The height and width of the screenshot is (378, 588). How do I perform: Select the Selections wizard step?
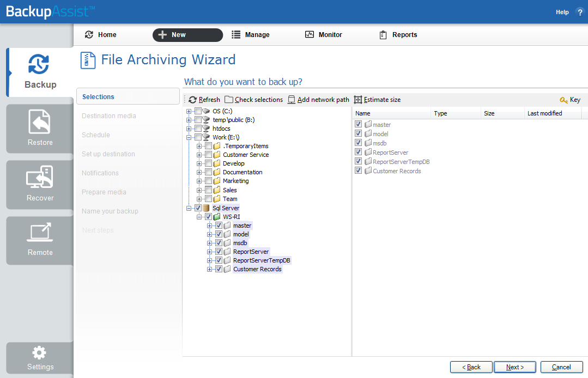click(x=128, y=96)
